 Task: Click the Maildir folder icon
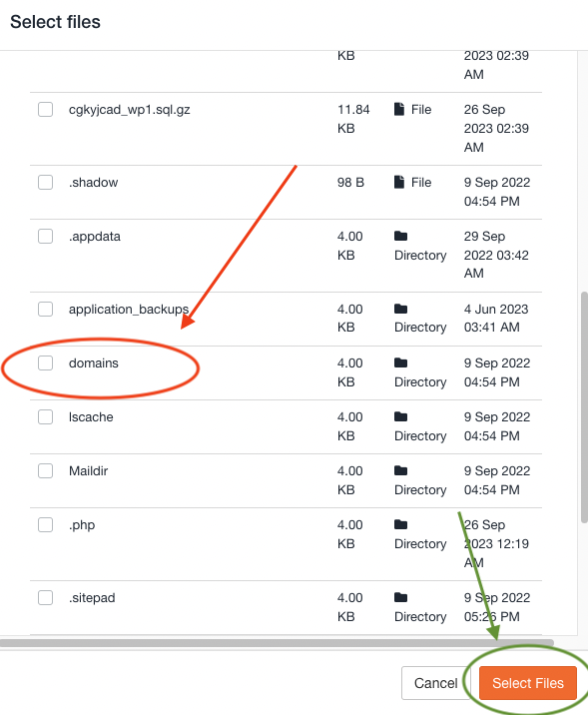point(400,470)
